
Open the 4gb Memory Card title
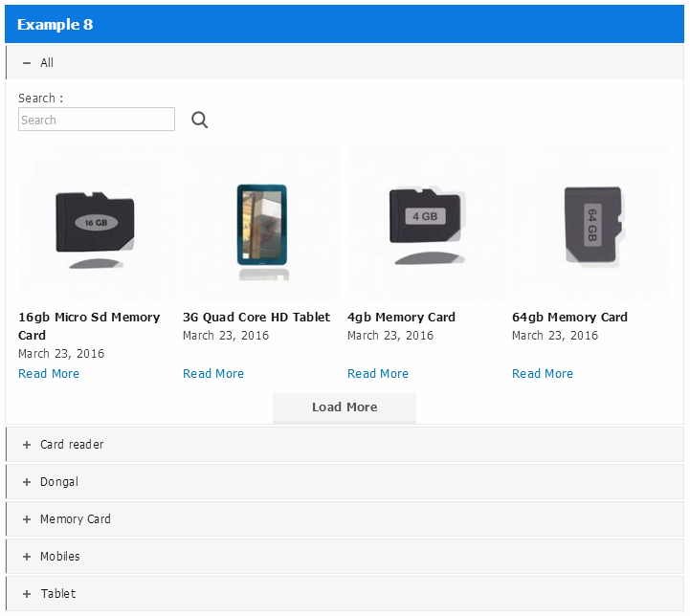[401, 317]
